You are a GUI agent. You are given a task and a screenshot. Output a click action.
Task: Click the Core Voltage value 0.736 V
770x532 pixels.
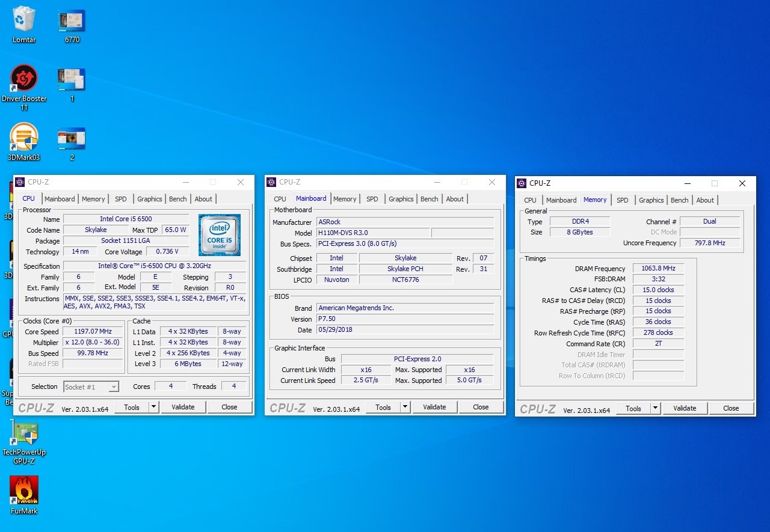pos(168,252)
